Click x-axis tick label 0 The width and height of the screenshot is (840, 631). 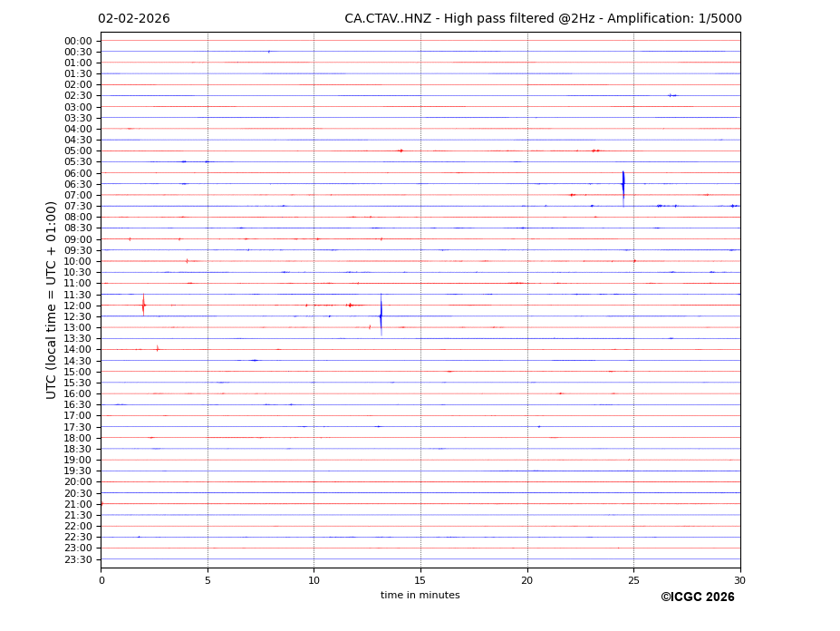tap(101, 580)
